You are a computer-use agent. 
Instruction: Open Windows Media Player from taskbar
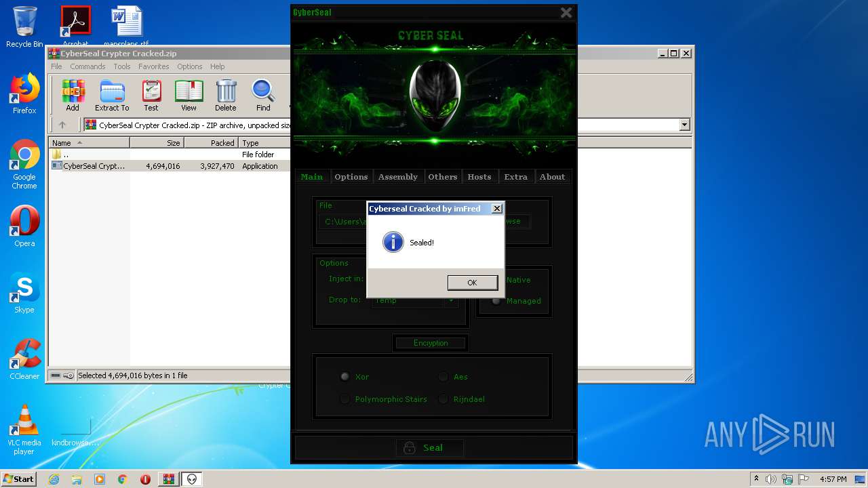coord(100,479)
